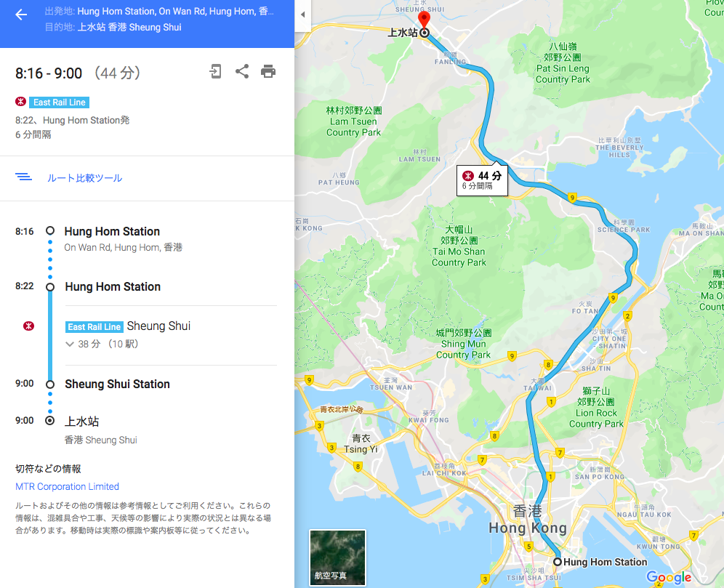Viewport: 724px width, 588px height.
Task: Send directions to your phone icon
Action: 215,71
